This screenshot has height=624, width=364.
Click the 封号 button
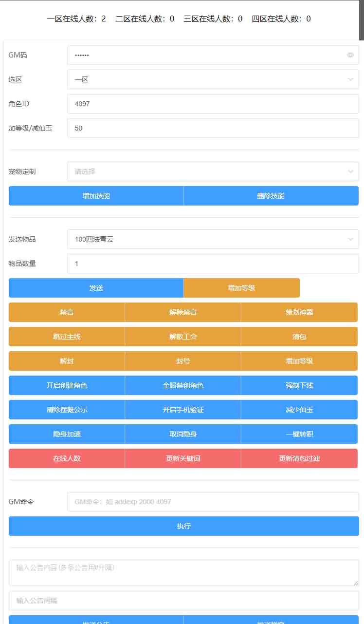coord(183,361)
